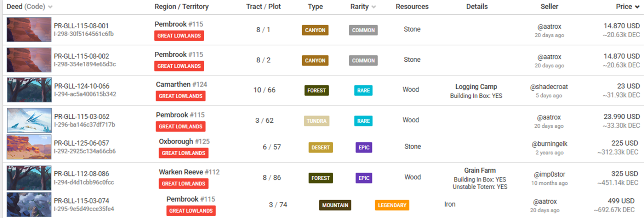The image size is (644, 218).
Task: Sort by Deed (Code) column dropdown arrow
Action: (x=50, y=7)
